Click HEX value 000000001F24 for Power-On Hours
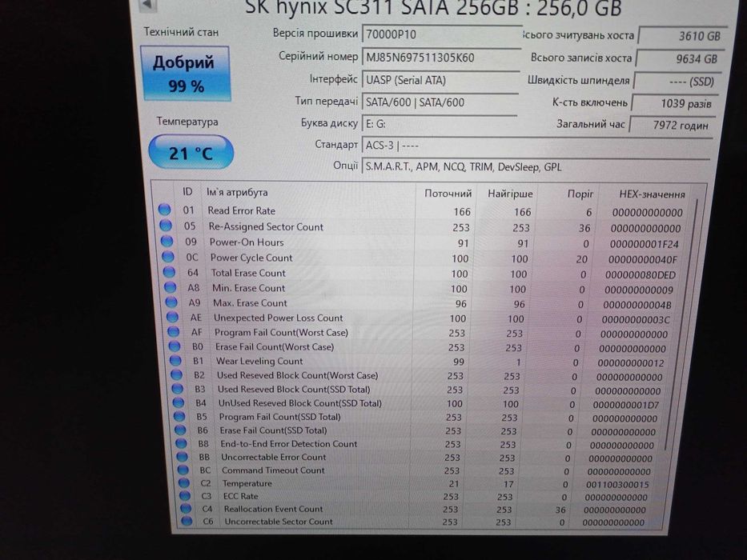The width and height of the screenshot is (747, 560). coord(644,244)
